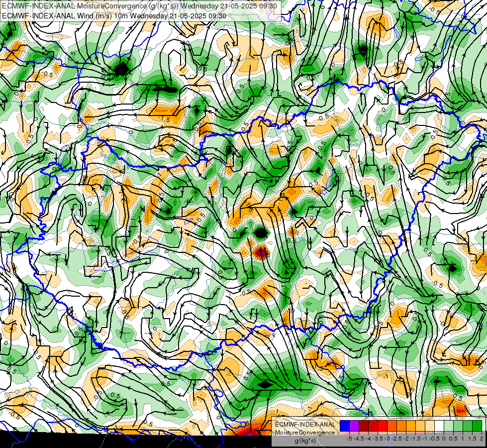Viewport: 487px width, 448px height.
Task: Click the pale peach legend swatch between -1 and -0.5
Action: point(430,426)
